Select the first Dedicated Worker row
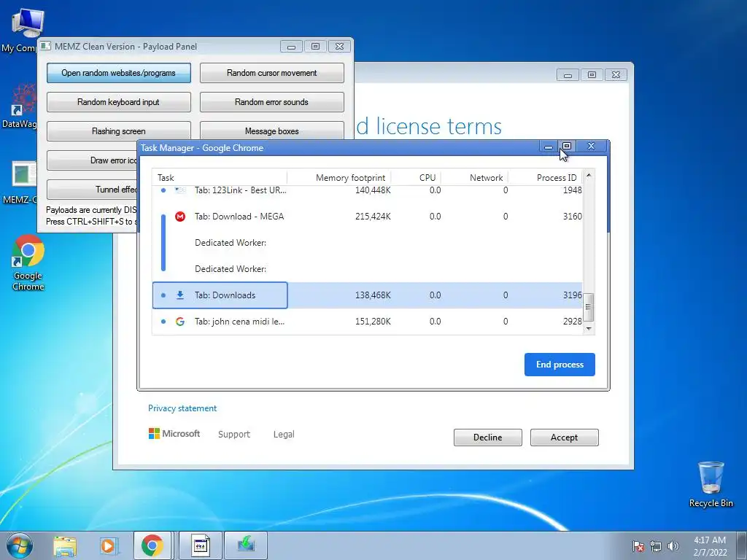The image size is (747, 560). tap(367, 243)
